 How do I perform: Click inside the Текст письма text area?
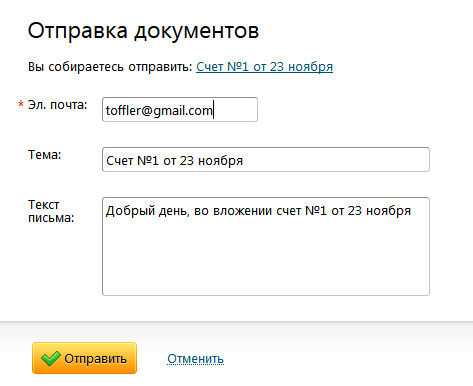point(266,246)
